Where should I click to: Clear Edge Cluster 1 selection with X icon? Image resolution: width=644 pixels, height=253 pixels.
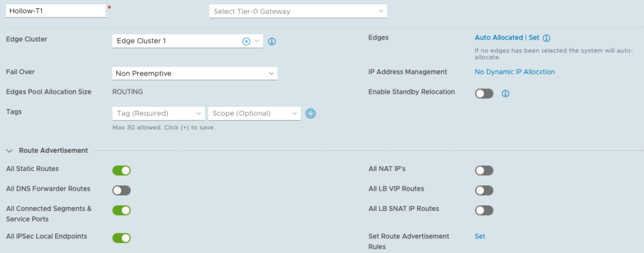coord(246,41)
